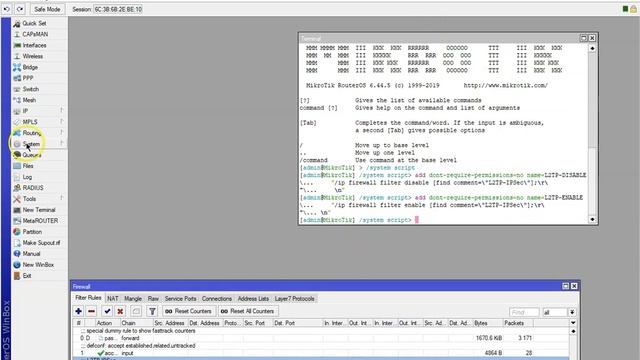The width and height of the screenshot is (640, 360).
Task: Switch to Filter Rules tab
Action: 88,298
